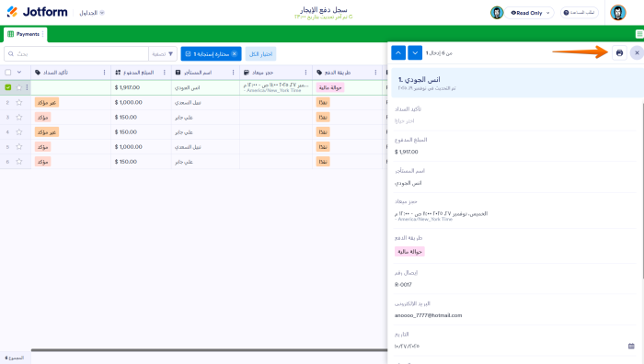Star row 1 (انس الجودي)
Image resolution: width=644 pixels, height=364 pixels.
19,87
